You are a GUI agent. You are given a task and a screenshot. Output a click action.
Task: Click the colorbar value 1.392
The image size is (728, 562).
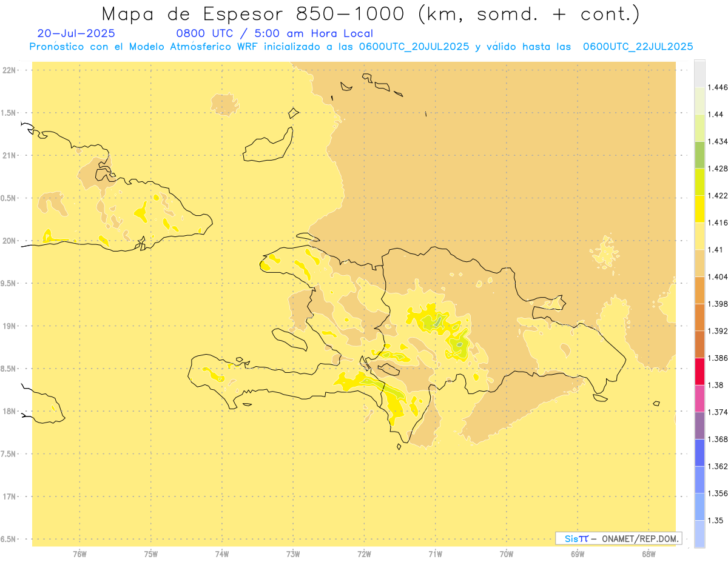[x=718, y=331]
